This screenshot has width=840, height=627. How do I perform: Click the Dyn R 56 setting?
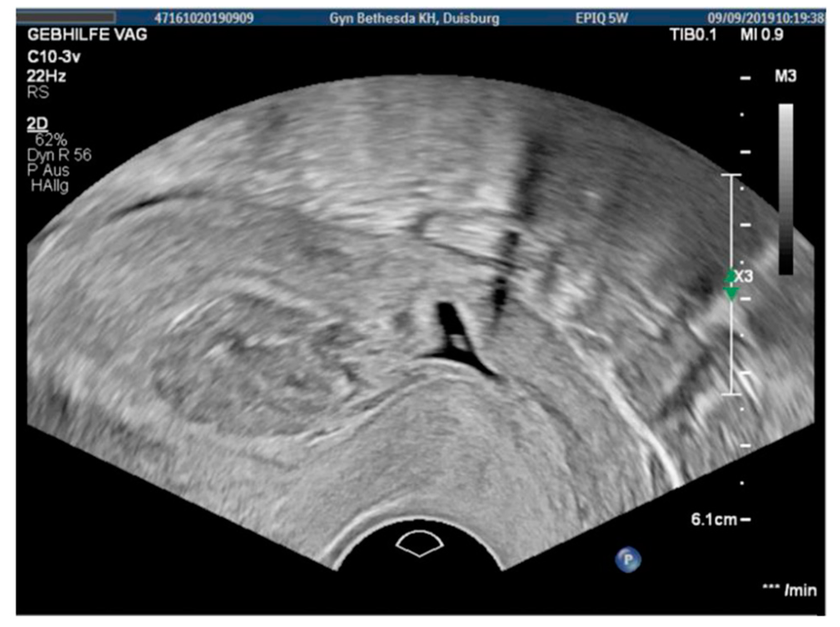[x=59, y=155]
